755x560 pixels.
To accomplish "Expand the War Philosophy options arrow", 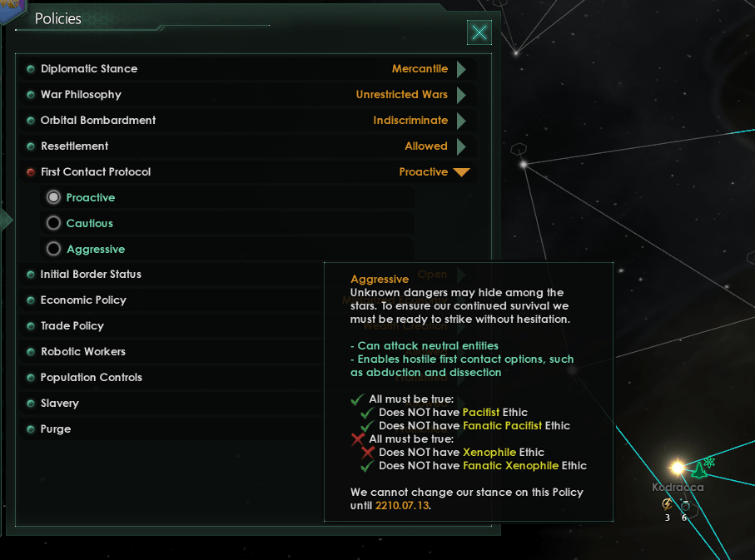I will pyautogui.click(x=461, y=95).
